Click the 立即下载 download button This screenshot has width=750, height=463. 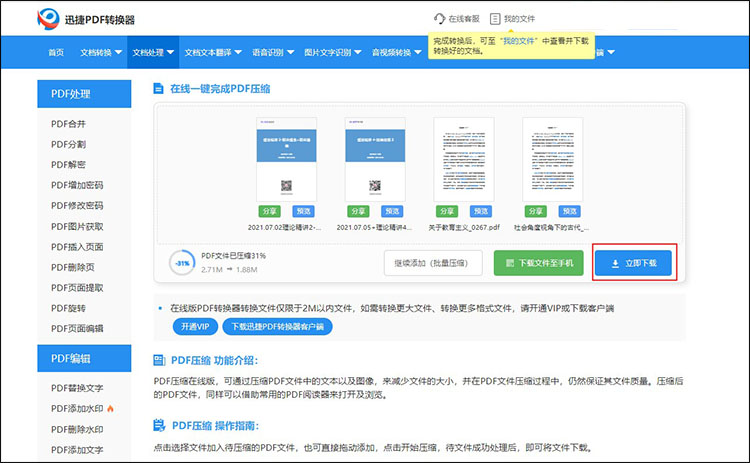click(x=633, y=263)
